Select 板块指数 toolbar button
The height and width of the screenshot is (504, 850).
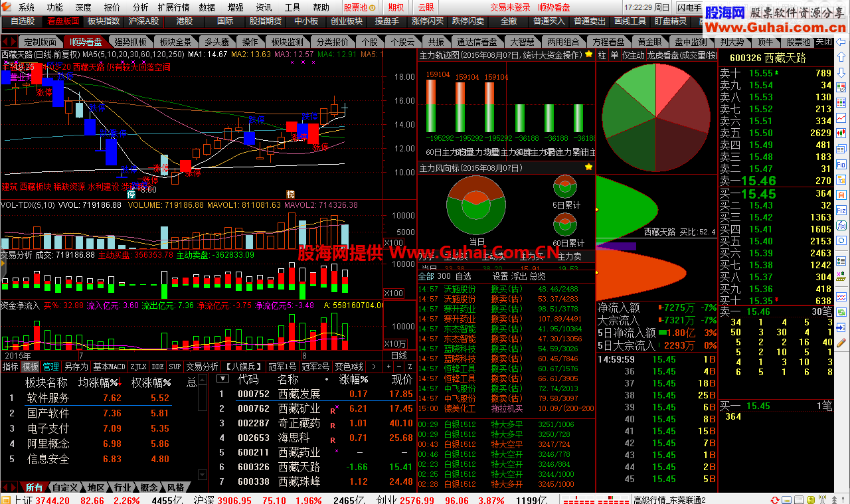[x=104, y=21]
